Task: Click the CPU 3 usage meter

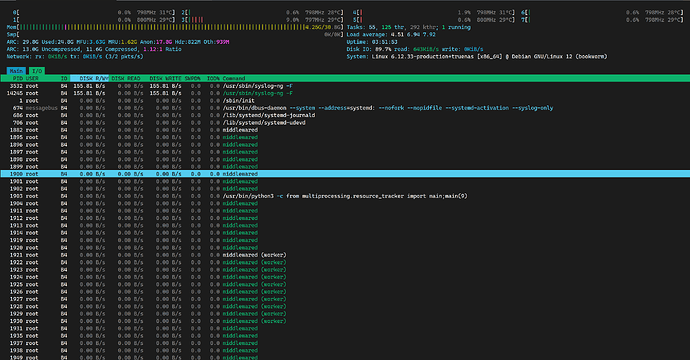Action: (262, 20)
